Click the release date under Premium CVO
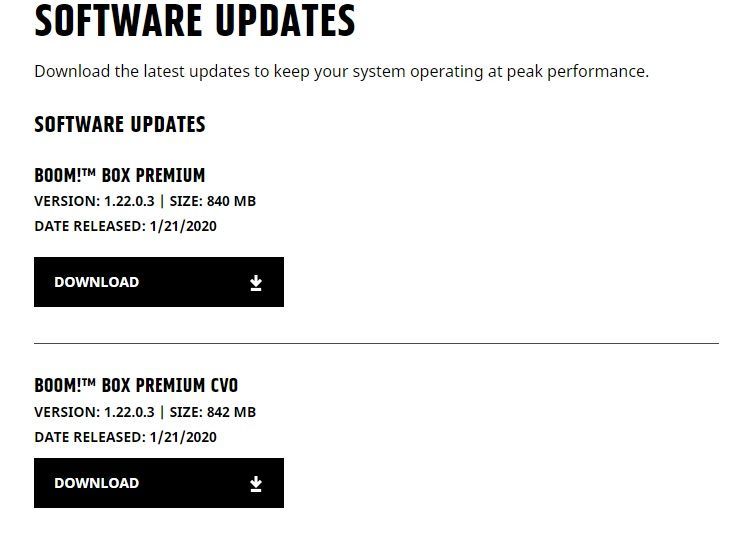Image resolution: width=731 pixels, height=535 pixels. [x=125, y=437]
